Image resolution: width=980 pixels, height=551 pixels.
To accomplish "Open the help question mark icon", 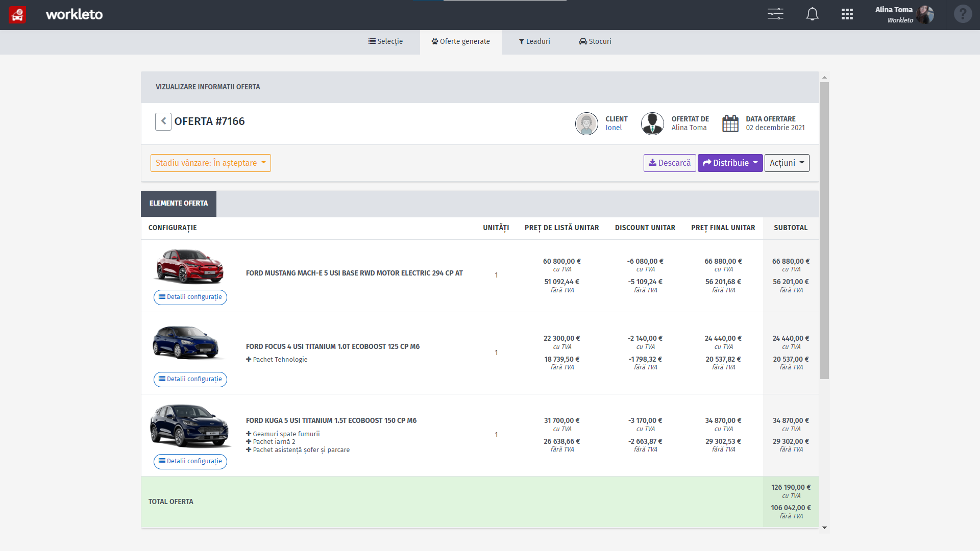I will tap(963, 14).
